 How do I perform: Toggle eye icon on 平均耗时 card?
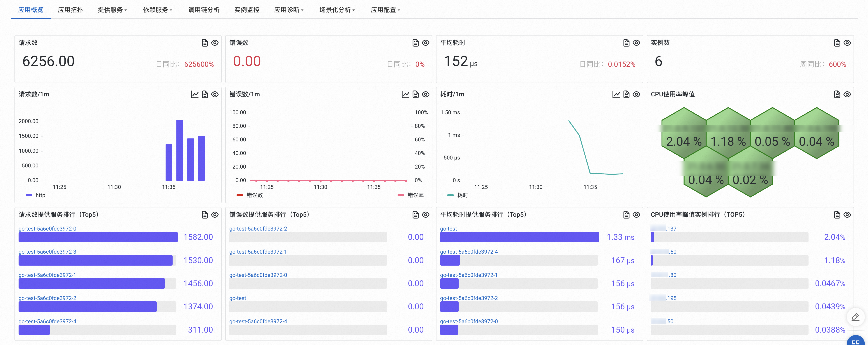(x=636, y=43)
